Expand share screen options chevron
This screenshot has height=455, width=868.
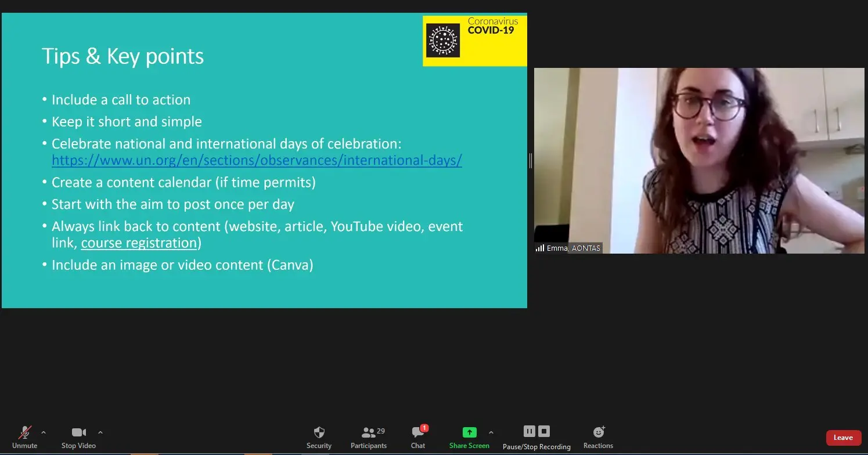(x=491, y=432)
